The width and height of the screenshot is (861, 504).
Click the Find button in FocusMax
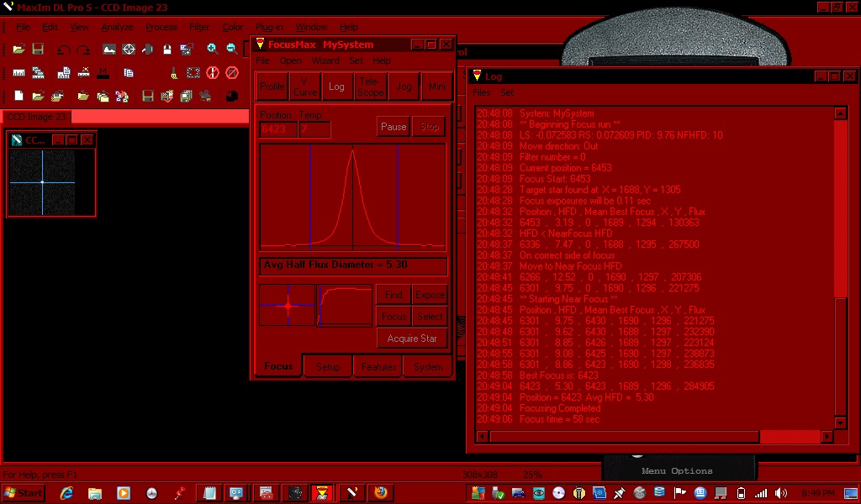pyautogui.click(x=394, y=295)
